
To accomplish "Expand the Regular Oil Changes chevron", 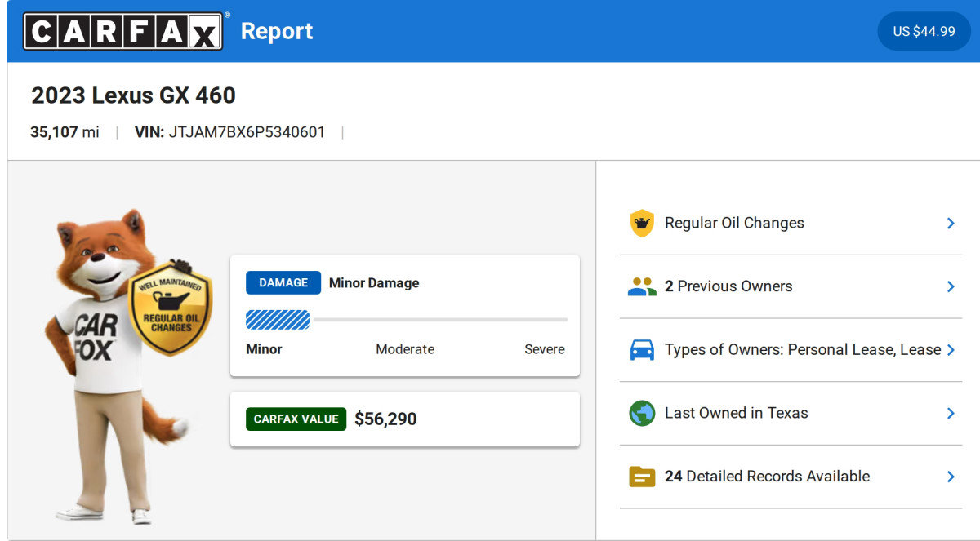I will (951, 223).
